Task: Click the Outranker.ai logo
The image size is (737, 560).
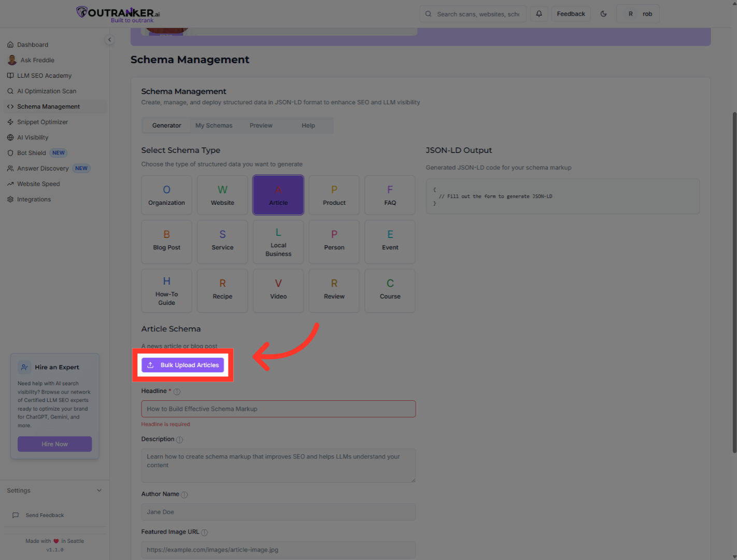Action: pos(118,14)
